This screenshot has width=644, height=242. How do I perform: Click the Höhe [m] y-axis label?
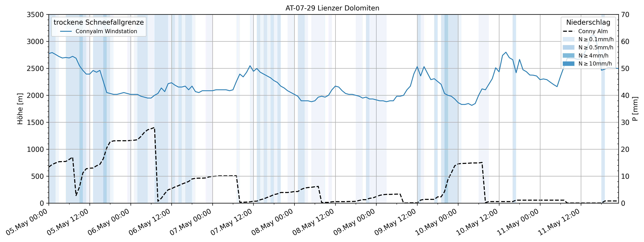click(x=20, y=109)
